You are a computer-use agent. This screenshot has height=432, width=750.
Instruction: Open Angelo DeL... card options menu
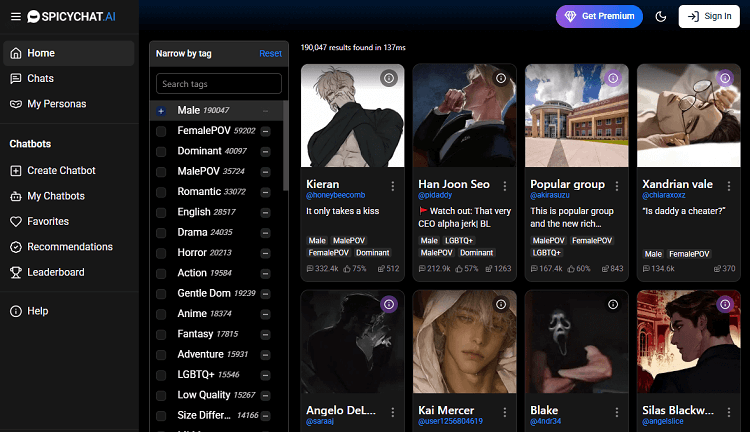pyautogui.click(x=393, y=412)
